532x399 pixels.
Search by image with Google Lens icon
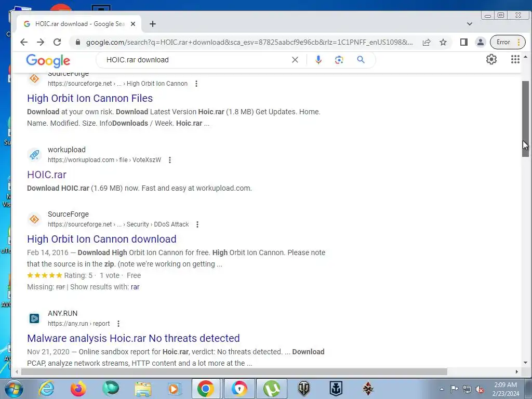coord(339,60)
